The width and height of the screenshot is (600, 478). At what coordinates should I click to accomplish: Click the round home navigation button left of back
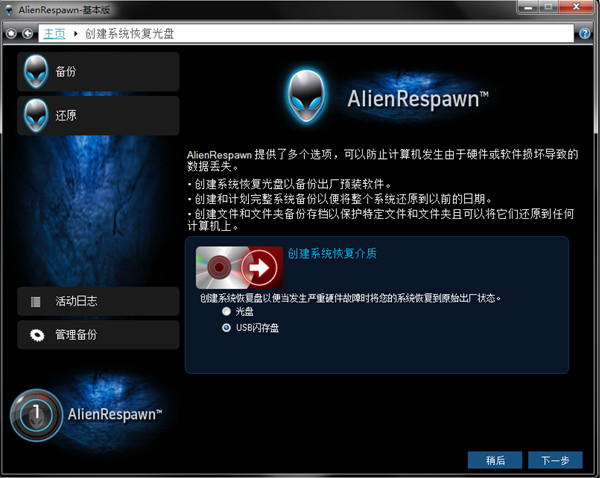click(x=11, y=34)
